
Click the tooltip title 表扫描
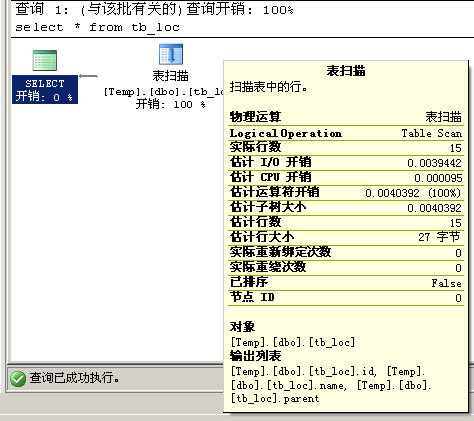pyautogui.click(x=346, y=71)
